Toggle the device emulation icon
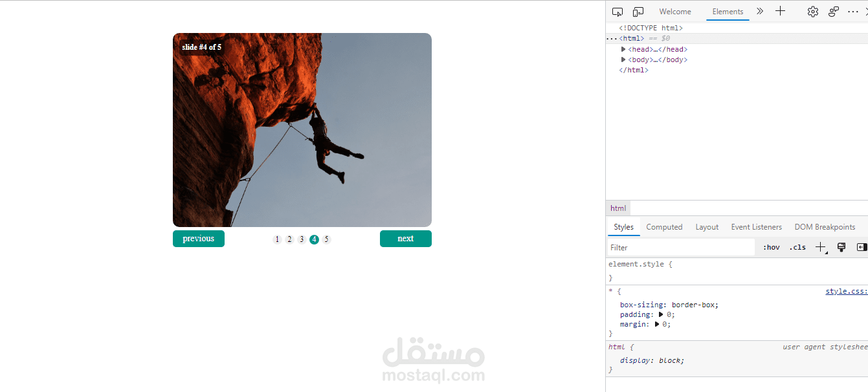The height and width of the screenshot is (392, 868). 638,11
